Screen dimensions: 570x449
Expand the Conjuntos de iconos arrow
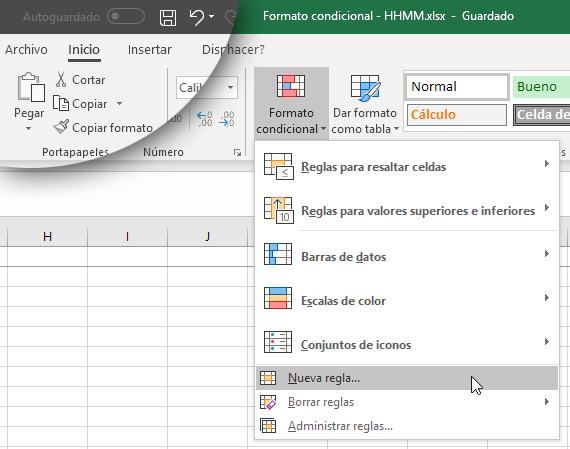(x=547, y=342)
